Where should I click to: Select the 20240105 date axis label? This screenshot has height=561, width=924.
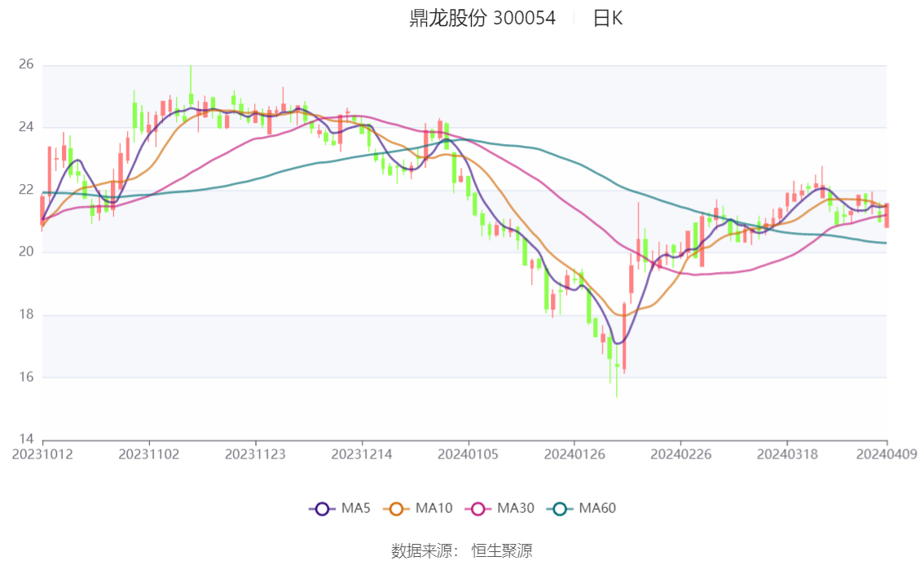pyautogui.click(x=468, y=454)
